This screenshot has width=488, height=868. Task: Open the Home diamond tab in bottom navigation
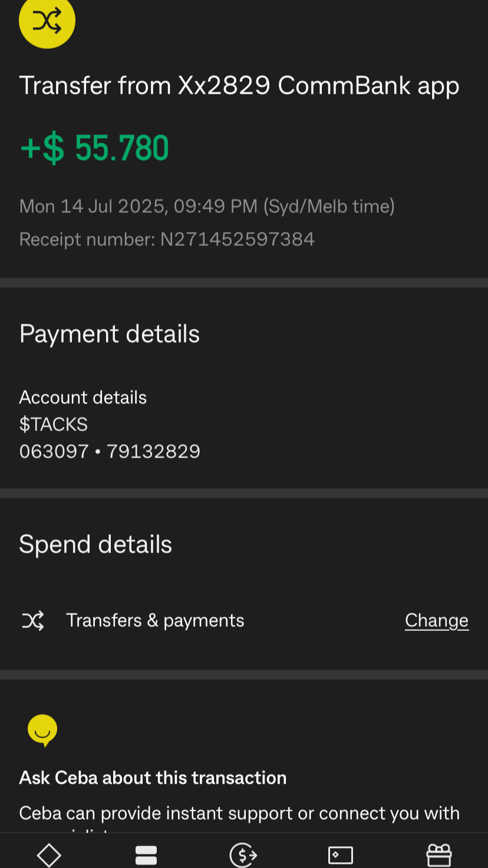[49, 855]
